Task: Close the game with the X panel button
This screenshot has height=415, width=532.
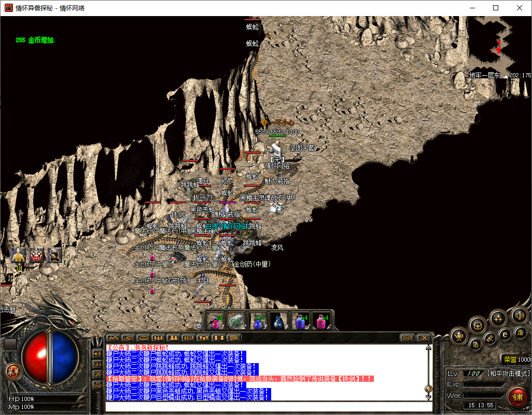Action: [424, 338]
